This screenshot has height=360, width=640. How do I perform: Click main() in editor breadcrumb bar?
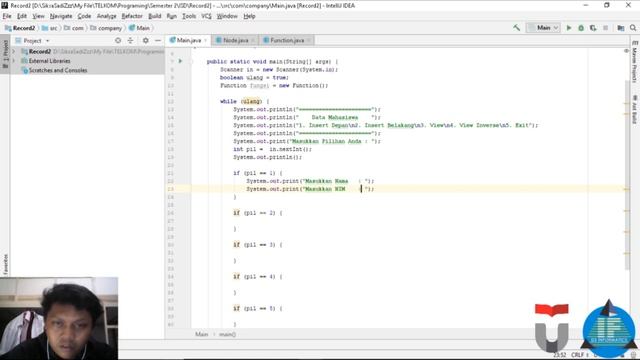click(227, 334)
